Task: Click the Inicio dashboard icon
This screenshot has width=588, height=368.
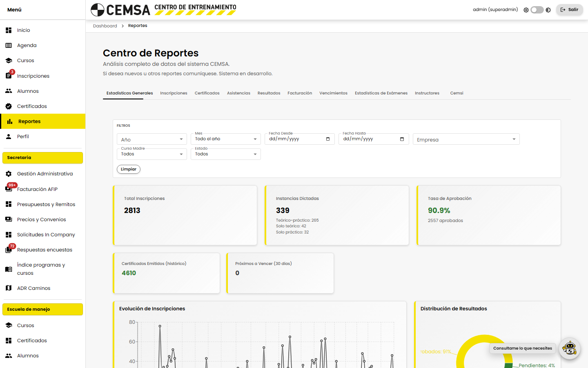Action: [9, 30]
